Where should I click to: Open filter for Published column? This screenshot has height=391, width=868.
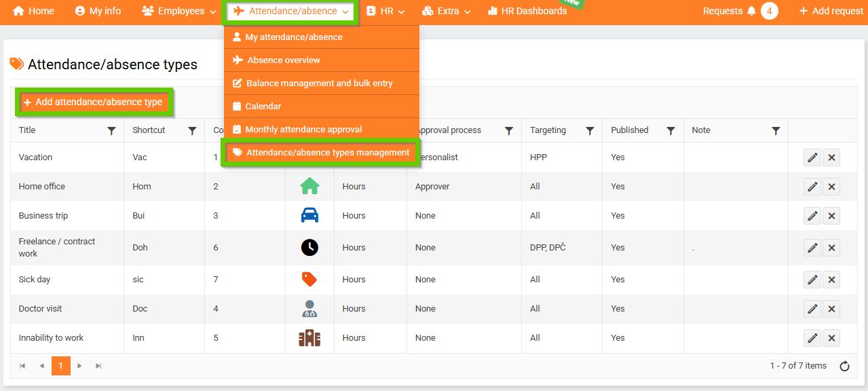pos(671,130)
